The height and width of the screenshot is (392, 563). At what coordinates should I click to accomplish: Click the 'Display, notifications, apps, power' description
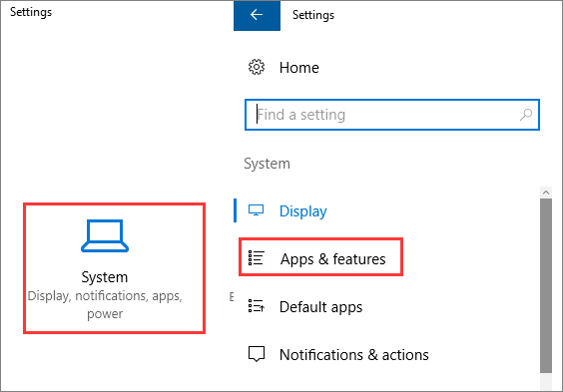pos(105,304)
